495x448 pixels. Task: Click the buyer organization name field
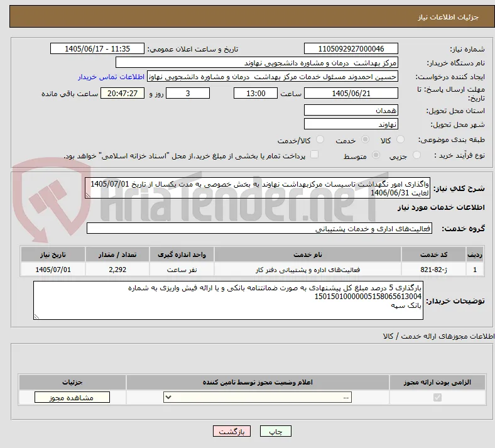coord(257,62)
